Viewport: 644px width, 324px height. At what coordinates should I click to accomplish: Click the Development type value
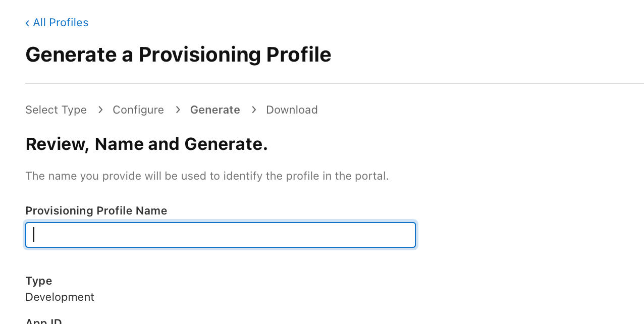pos(60,297)
